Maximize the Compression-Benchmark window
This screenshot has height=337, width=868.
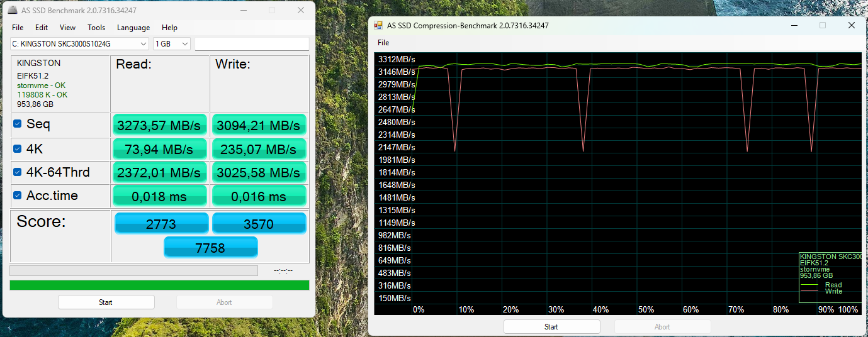[x=823, y=26]
